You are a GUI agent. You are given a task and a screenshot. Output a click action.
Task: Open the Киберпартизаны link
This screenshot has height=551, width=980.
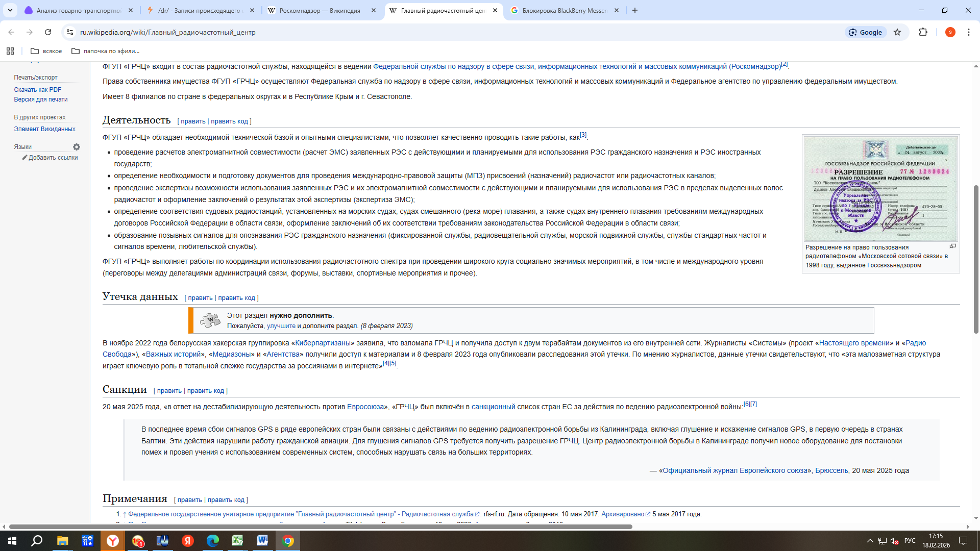click(x=323, y=343)
